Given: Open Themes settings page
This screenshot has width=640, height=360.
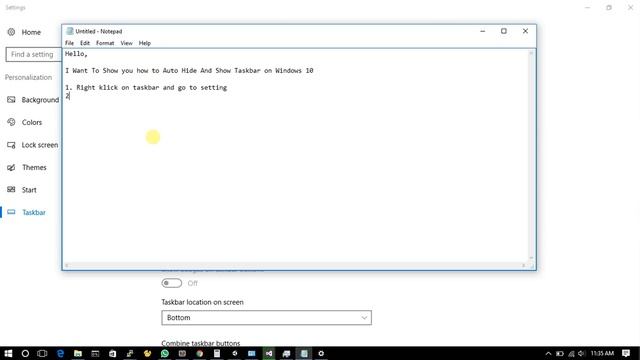Looking at the screenshot, I should tap(27, 167).
